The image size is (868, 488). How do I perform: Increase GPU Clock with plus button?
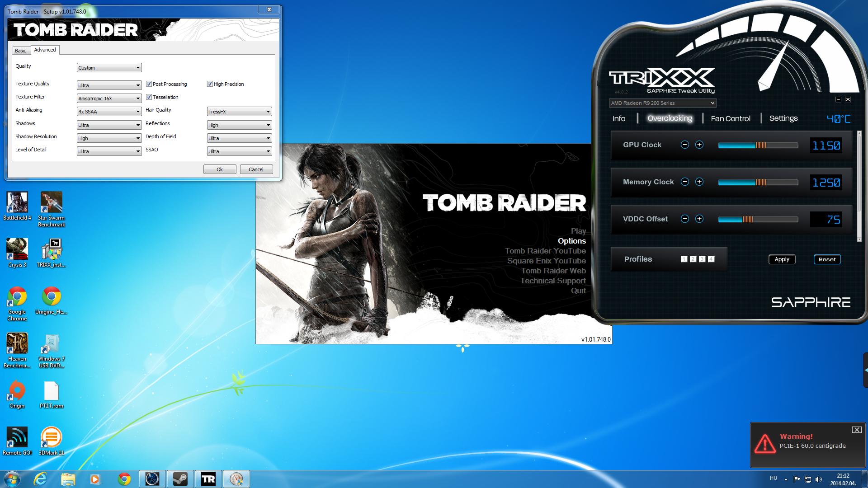pyautogui.click(x=699, y=145)
